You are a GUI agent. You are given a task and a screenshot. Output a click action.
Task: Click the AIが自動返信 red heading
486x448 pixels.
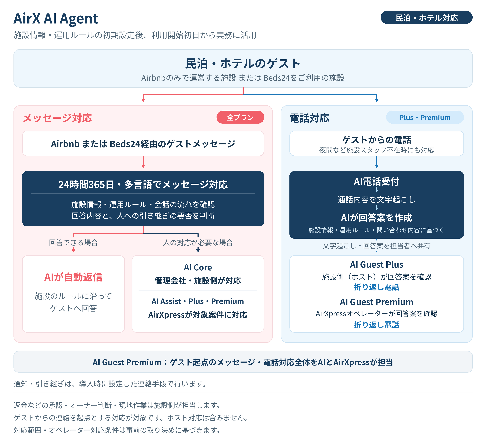[x=73, y=277]
